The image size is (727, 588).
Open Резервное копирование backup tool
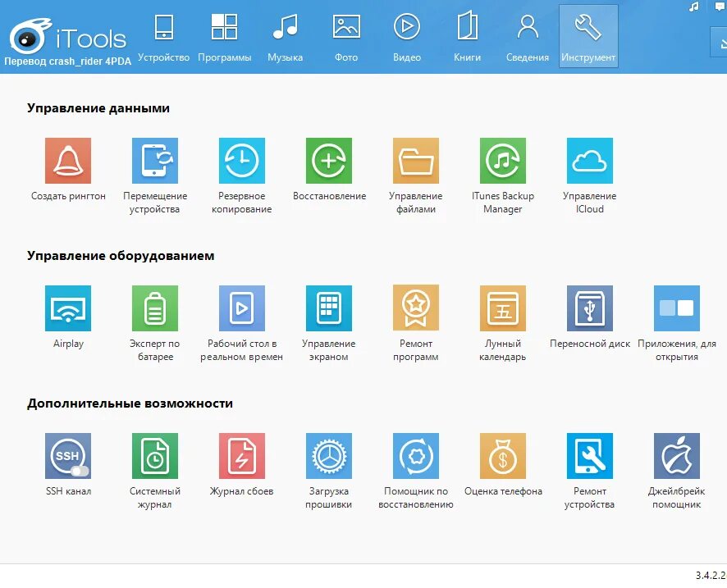coord(242,160)
